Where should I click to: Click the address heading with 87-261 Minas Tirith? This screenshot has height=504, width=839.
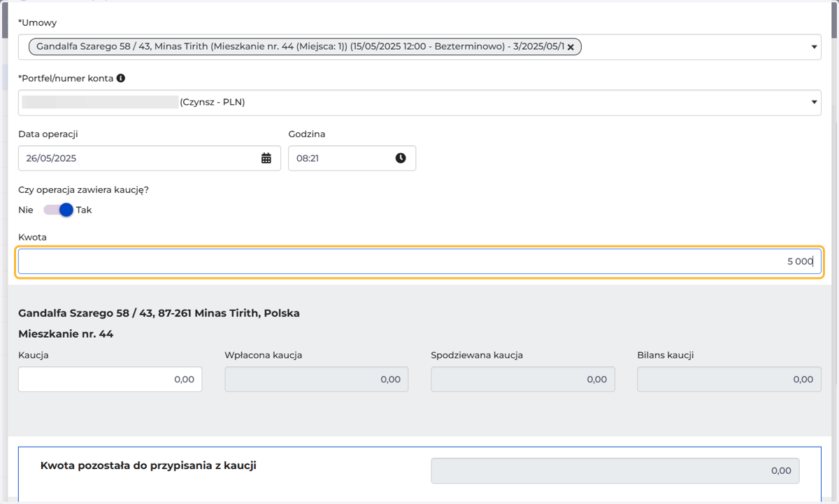(x=159, y=313)
